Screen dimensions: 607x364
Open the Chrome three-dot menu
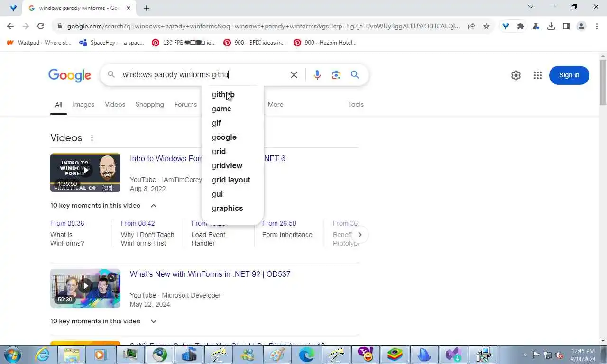click(x=597, y=26)
